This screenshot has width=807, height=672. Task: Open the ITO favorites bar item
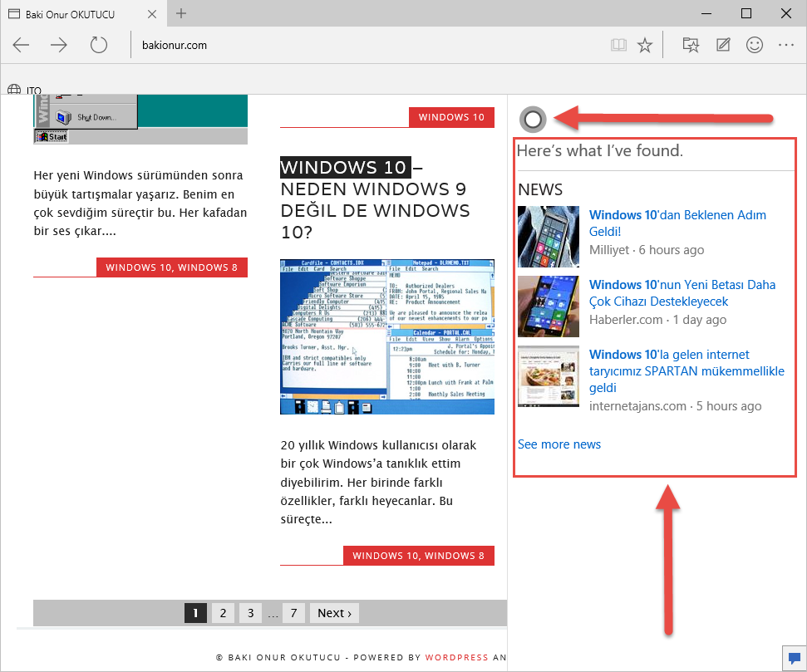coord(25,90)
